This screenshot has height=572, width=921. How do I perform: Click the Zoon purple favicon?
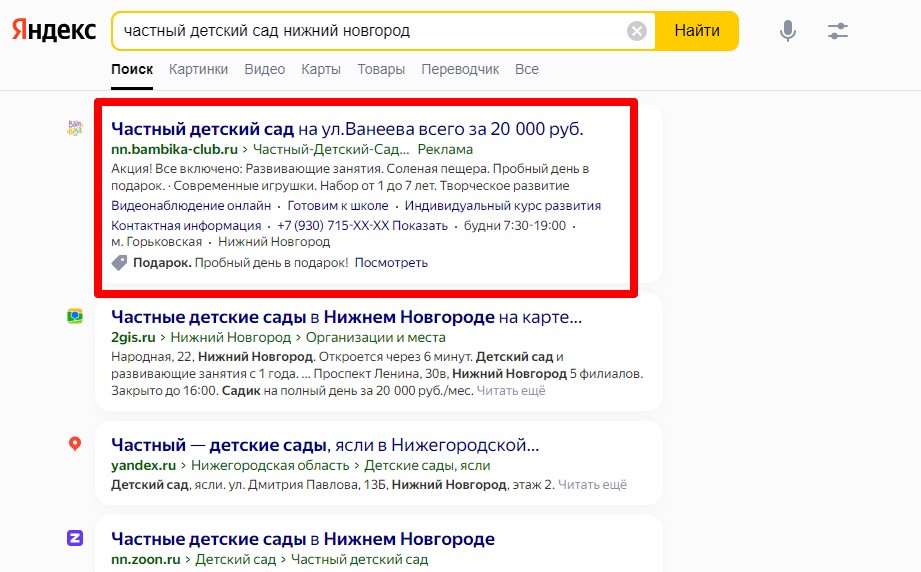point(75,537)
